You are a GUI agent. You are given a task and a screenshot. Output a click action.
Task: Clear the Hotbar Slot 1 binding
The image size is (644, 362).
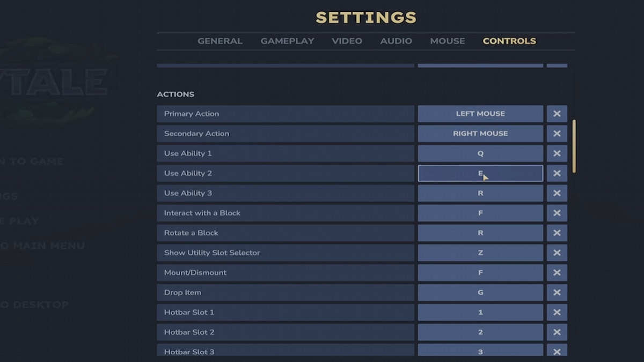click(557, 312)
